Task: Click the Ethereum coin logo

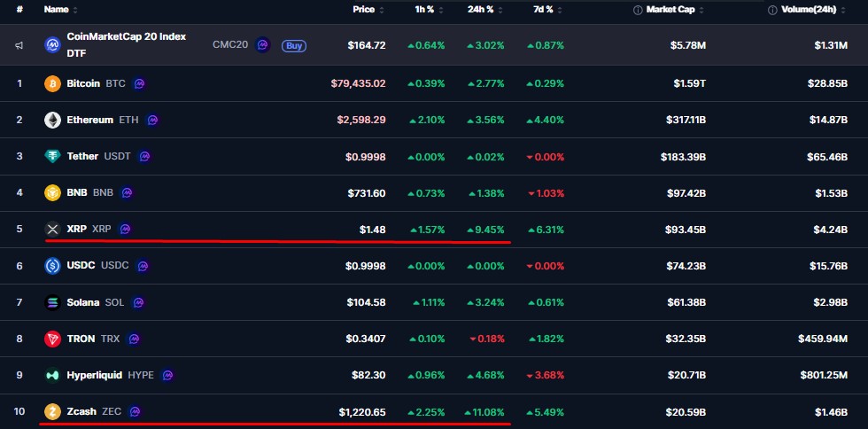Action: [52, 121]
